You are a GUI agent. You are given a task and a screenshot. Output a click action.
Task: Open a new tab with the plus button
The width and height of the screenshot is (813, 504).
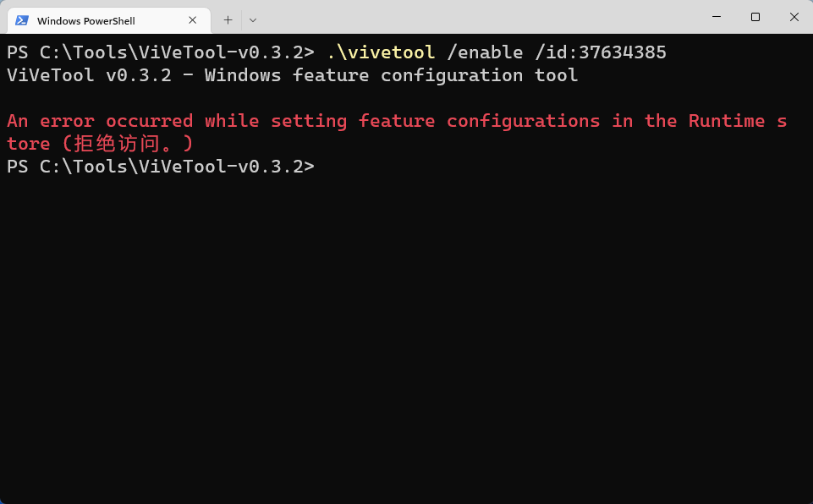228,19
